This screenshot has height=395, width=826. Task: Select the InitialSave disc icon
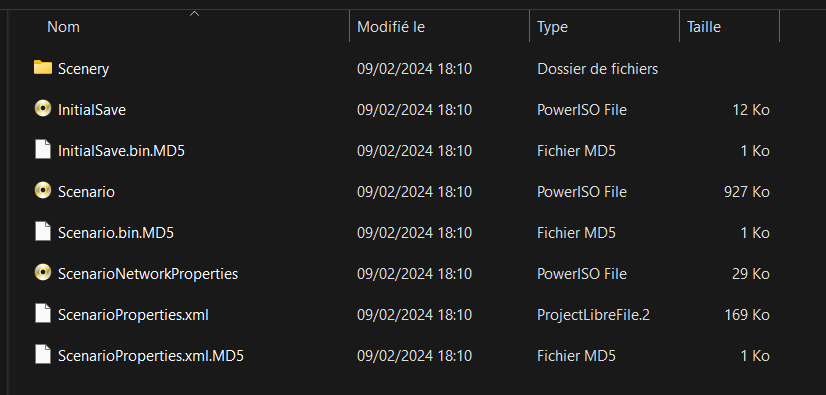pyautogui.click(x=43, y=109)
